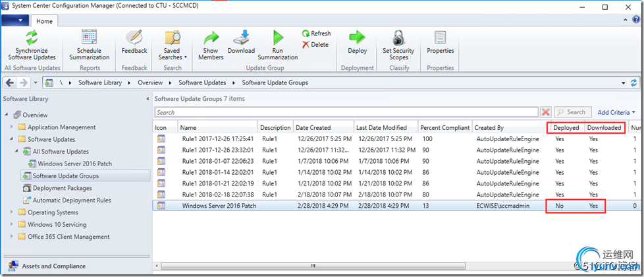Expand Office 365 Client Management node

[x=12, y=237]
